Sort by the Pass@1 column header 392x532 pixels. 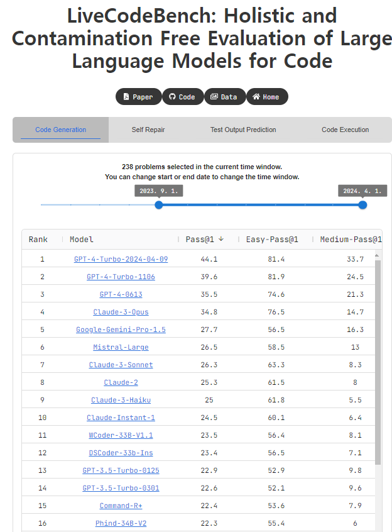click(200, 239)
